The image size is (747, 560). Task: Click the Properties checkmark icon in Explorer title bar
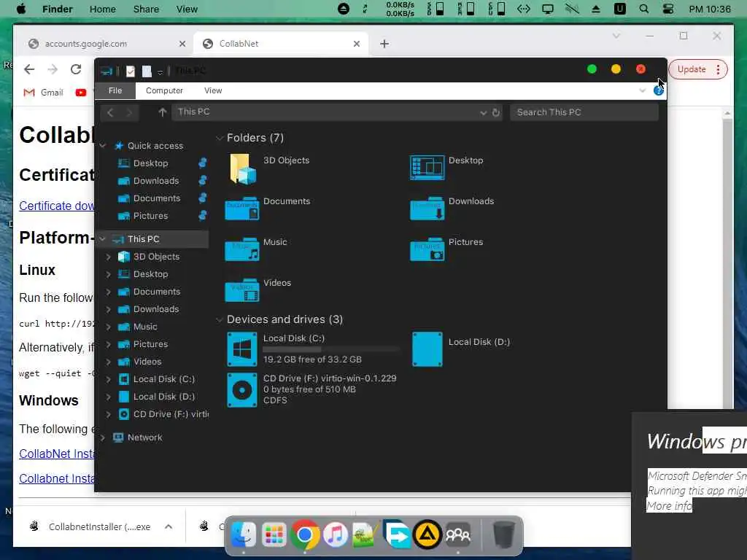131,71
